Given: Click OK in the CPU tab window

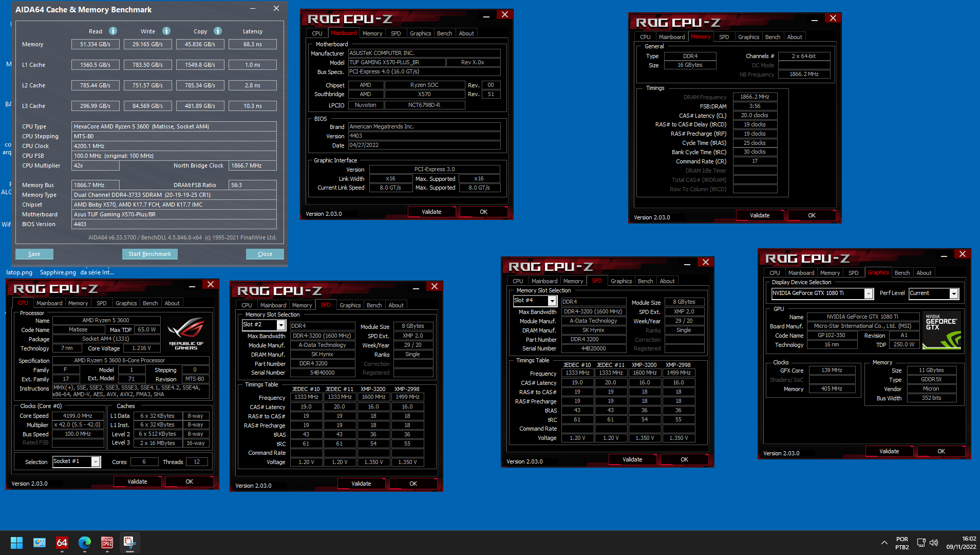Looking at the screenshot, I should tap(189, 482).
